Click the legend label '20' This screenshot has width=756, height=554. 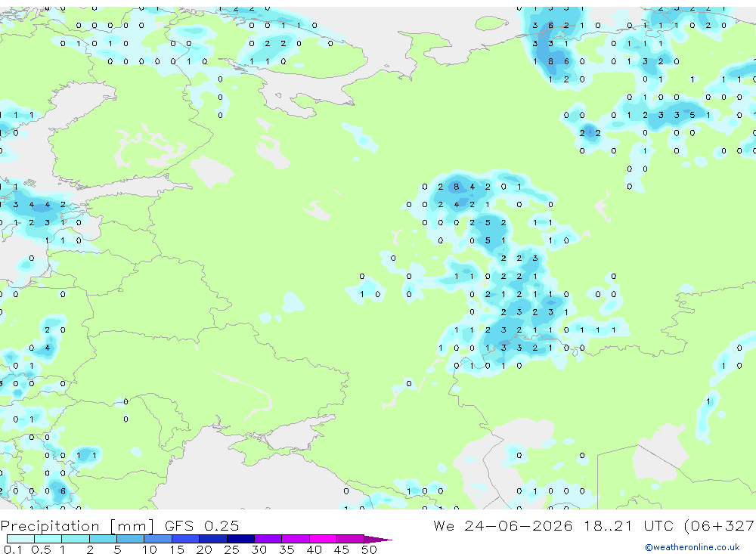point(204,549)
